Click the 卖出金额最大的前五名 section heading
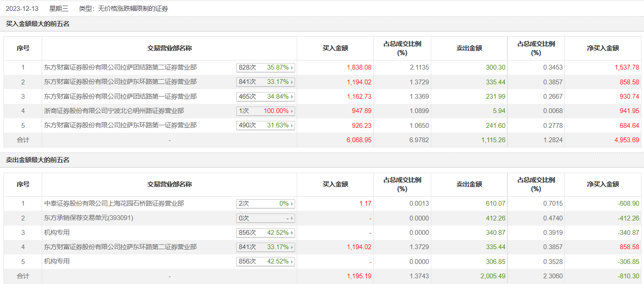644x287 pixels. (38, 160)
